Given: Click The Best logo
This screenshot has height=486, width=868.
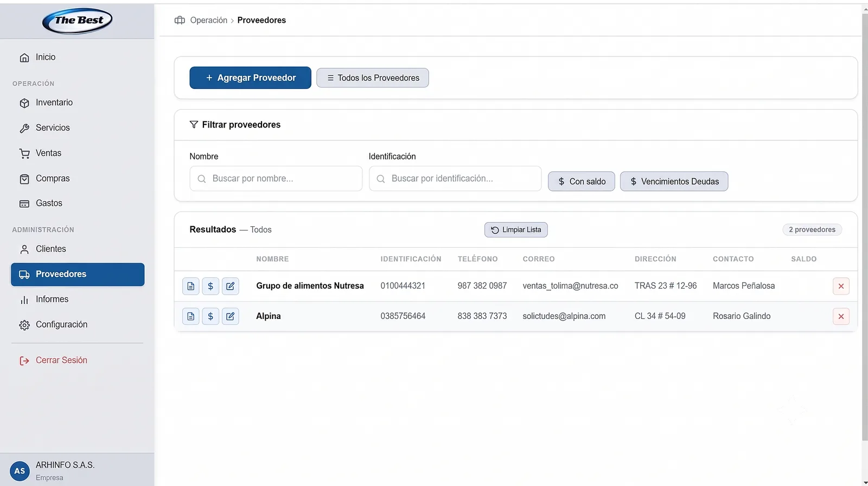Looking at the screenshot, I should click(x=77, y=21).
